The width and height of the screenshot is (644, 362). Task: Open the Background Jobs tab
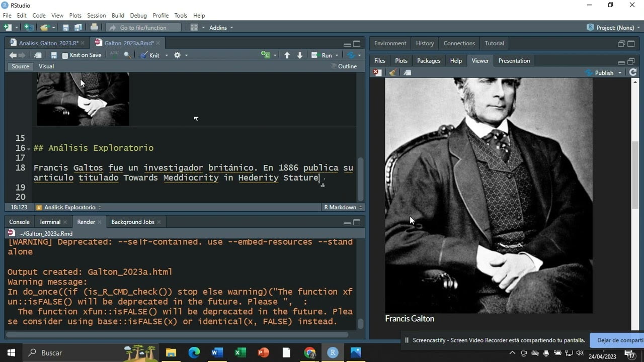[133, 222]
